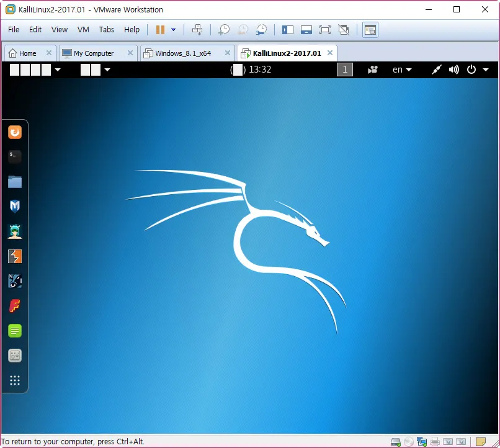Open the Terminal from the dock
This screenshot has width=500, height=448.
click(x=15, y=157)
